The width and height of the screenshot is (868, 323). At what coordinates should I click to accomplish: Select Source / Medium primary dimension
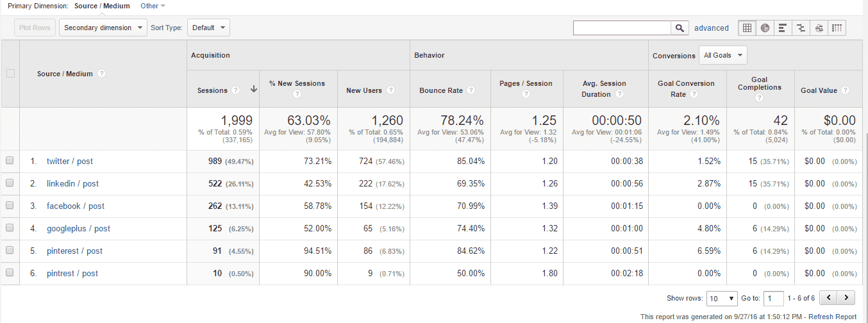(x=102, y=6)
